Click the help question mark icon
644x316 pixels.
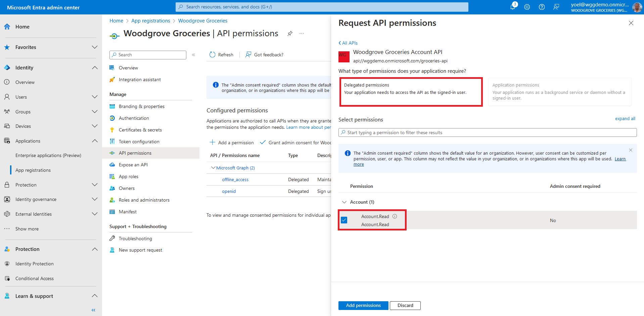click(542, 7)
